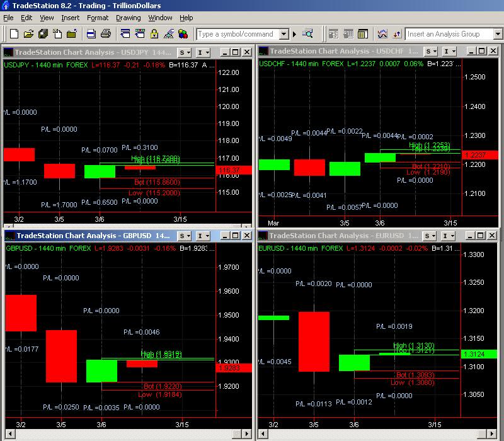The height and width of the screenshot is (441, 504).
Task: Minimize the EURUSD chart window
Action: (470, 236)
